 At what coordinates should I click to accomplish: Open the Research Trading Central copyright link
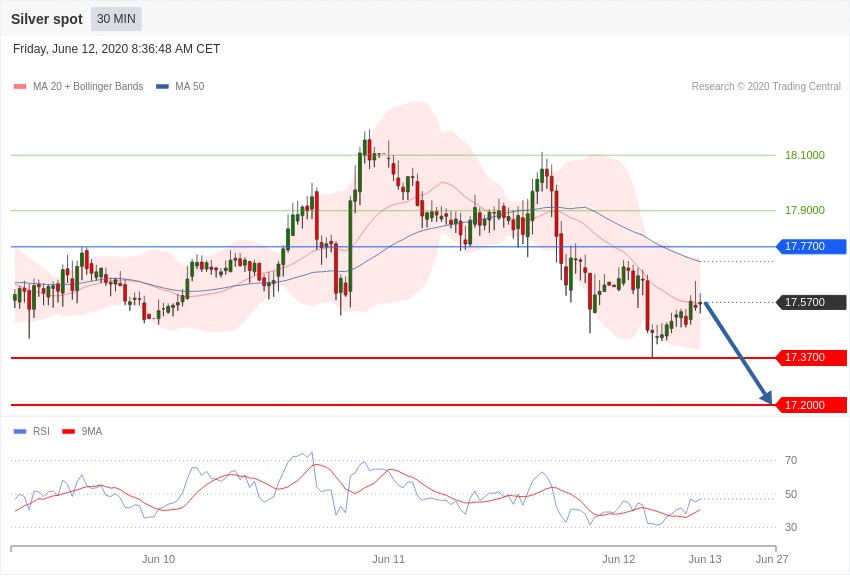[x=766, y=87]
